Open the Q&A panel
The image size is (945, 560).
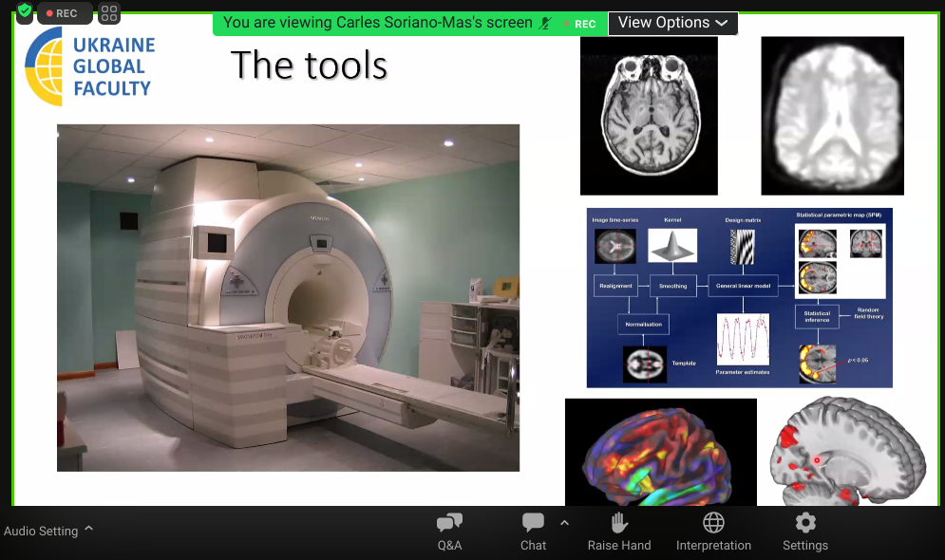(x=449, y=532)
